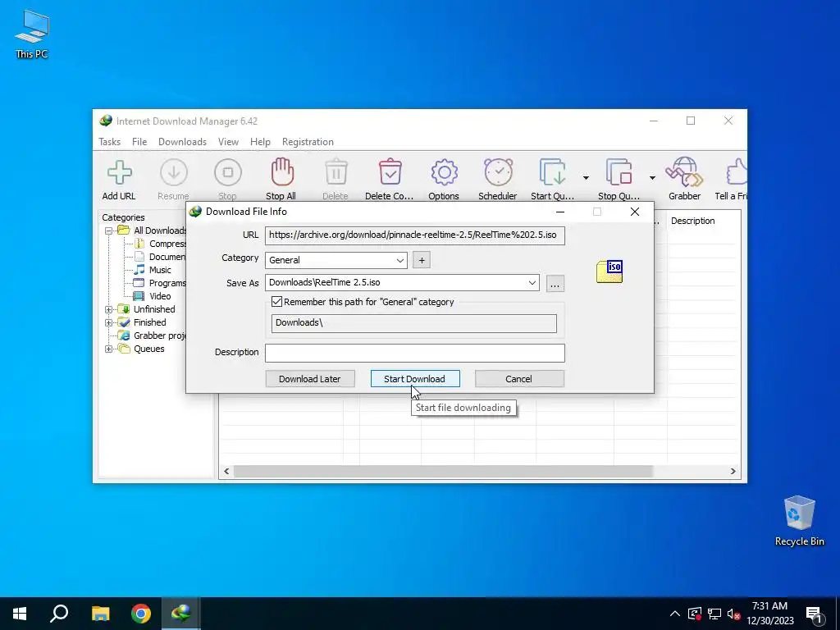Click the Description column header
The width and height of the screenshot is (840, 630).
coord(692,221)
